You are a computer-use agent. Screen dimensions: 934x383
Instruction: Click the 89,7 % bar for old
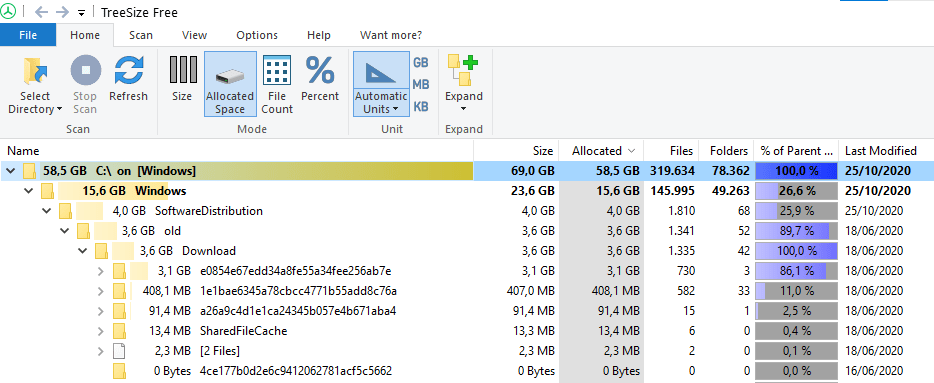coord(796,231)
